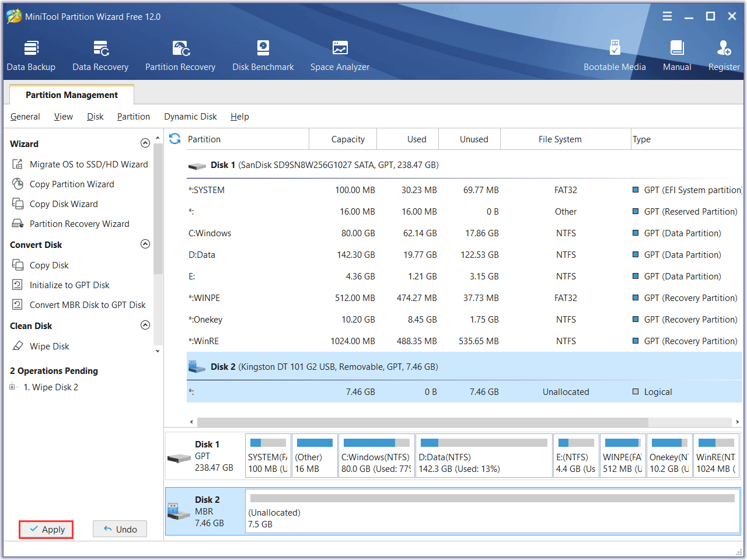Select D:Data(NTFS) block in disk map

tap(484, 456)
